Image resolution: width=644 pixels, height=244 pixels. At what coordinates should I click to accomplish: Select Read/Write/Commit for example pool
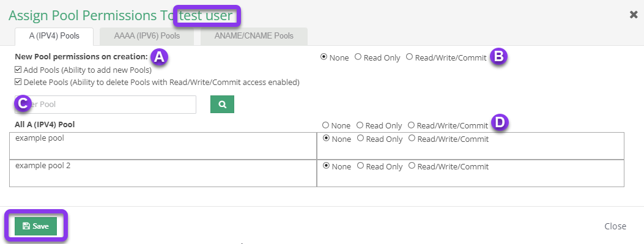(x=412, y=138)
